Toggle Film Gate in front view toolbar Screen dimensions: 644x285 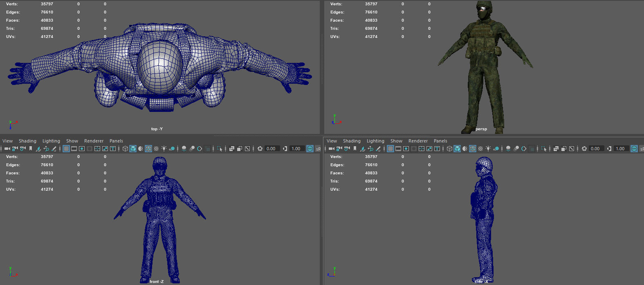(74, 149)
